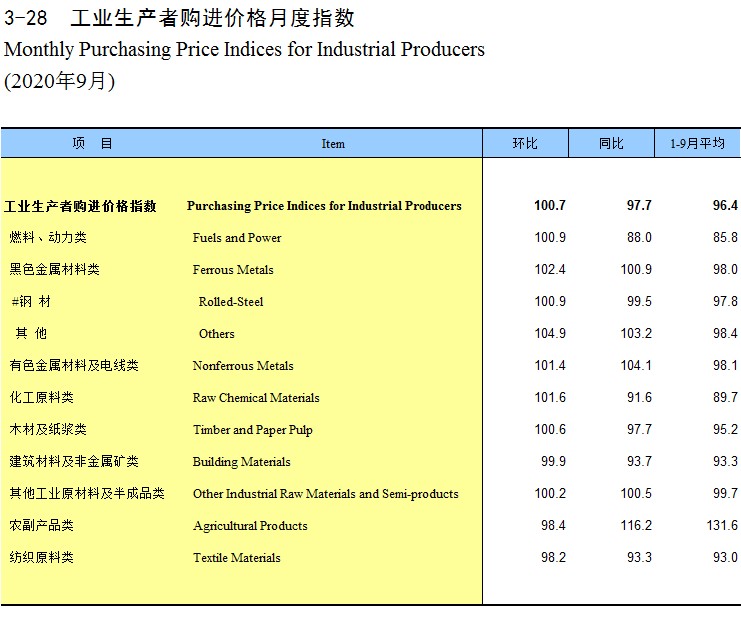Click the 101.6 value for Raw Chemical Materials
This screenshot has width=741, height=638.
pos(550,397)
